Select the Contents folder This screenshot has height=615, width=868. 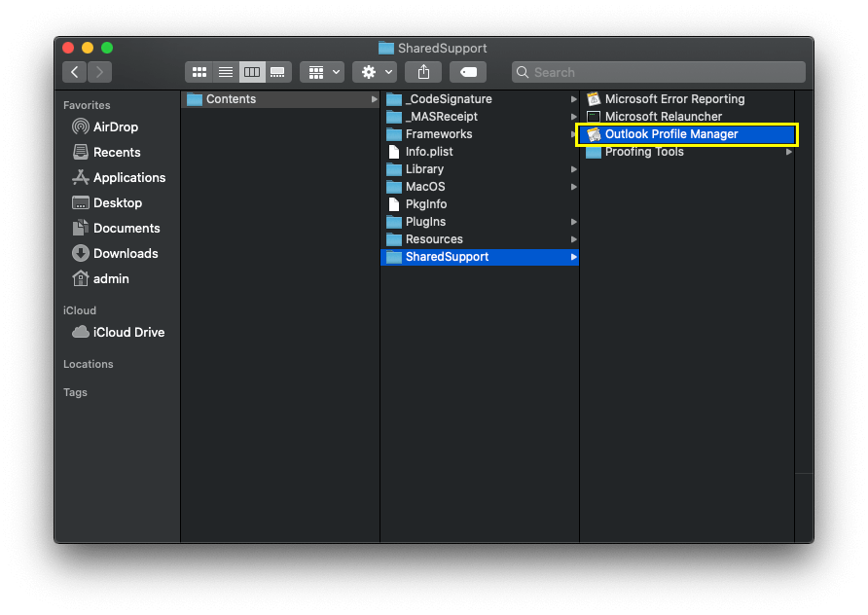(280, 99)
